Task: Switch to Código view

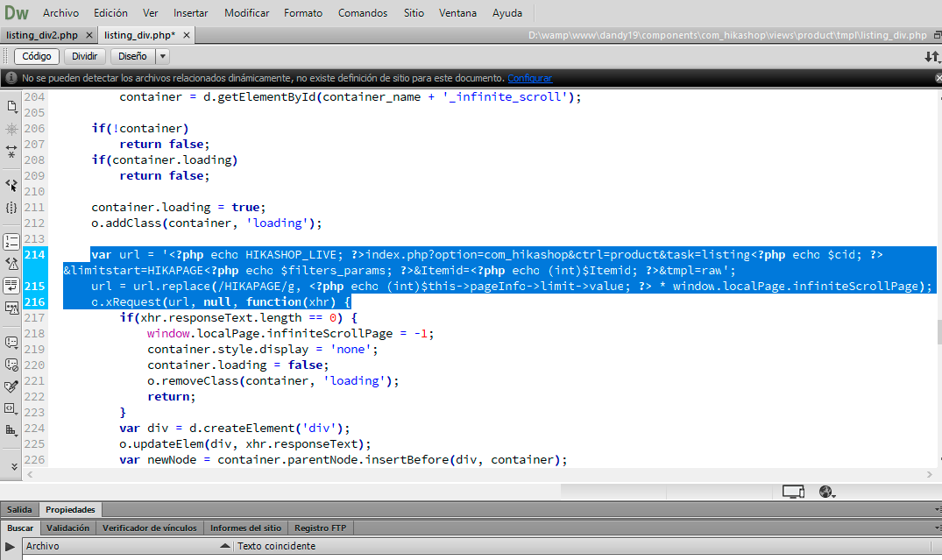Action: click(37, 56)
